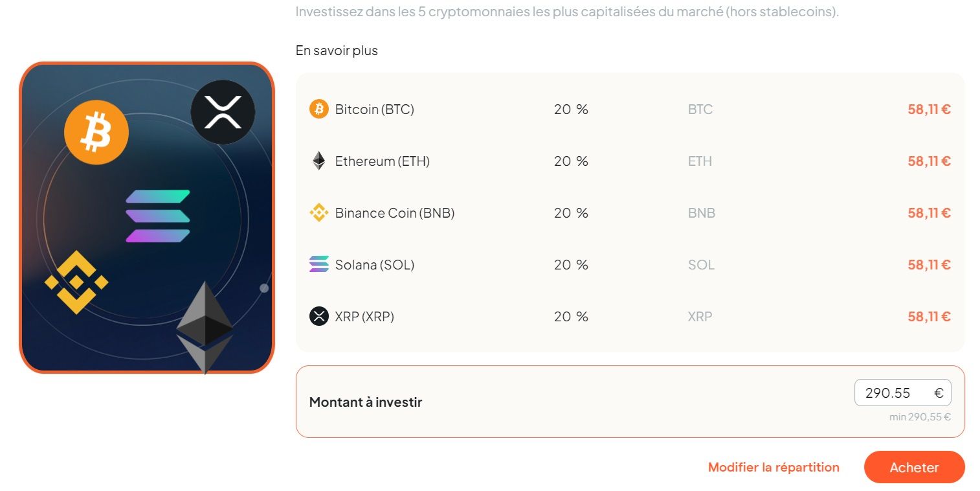
Task: Click Modifier la répartition
Action: pyautogui.click(x=774, y=467)
